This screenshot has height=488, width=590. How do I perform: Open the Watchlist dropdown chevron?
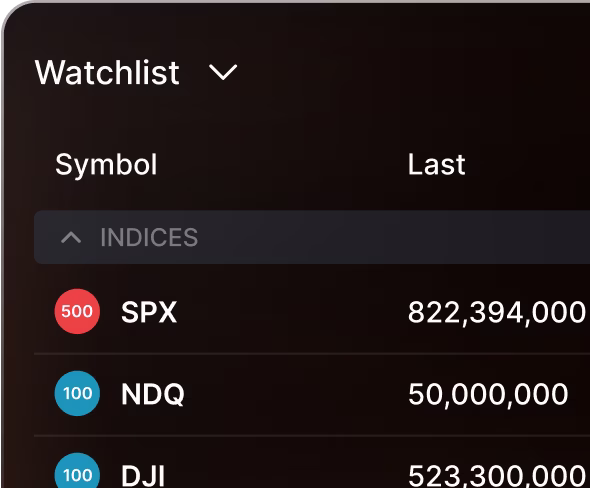coord(223,72)
